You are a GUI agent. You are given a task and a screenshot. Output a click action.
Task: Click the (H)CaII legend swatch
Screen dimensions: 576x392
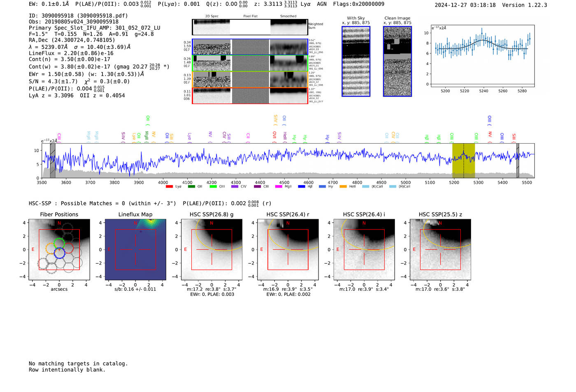coord(393,187)
